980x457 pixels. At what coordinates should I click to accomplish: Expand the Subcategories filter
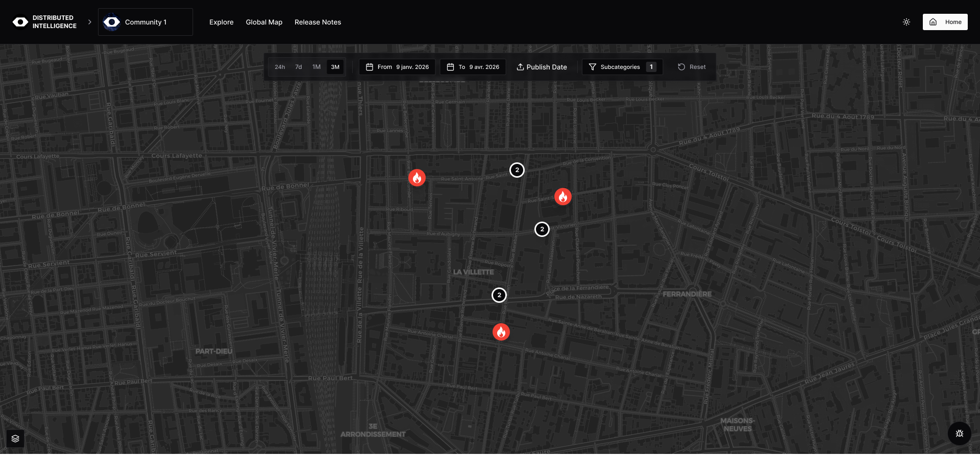click(622, 67)
